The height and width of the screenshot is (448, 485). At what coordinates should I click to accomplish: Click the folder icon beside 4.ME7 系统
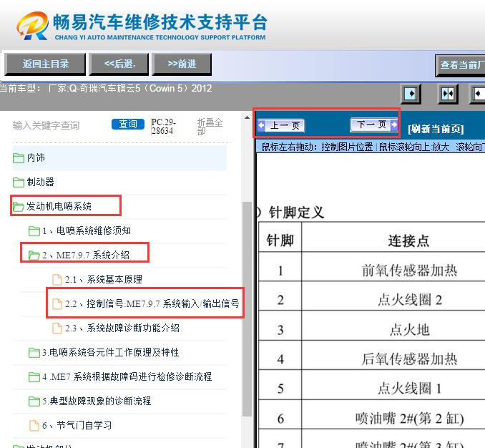pyautogui.click(x=34, y=377)
